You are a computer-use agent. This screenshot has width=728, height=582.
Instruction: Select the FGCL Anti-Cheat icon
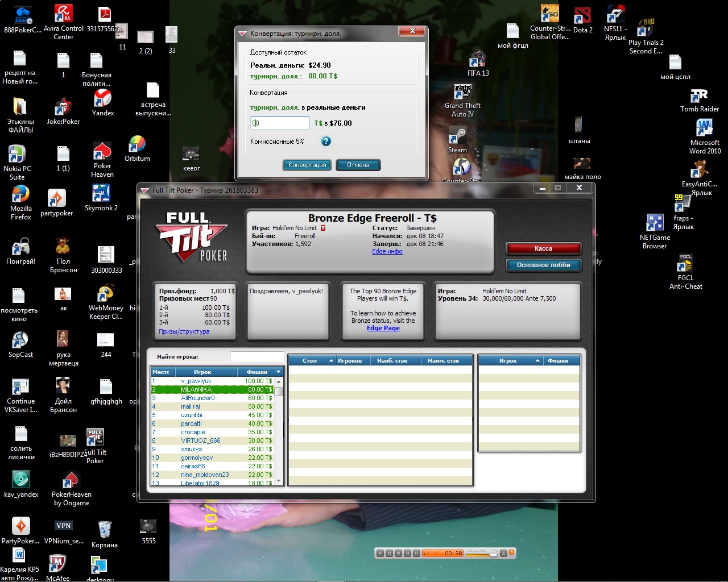[x=685, y=272]
